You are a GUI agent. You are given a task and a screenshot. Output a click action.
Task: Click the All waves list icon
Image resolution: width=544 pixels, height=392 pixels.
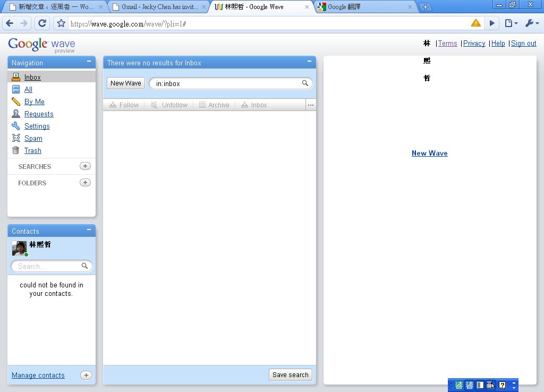16,89
